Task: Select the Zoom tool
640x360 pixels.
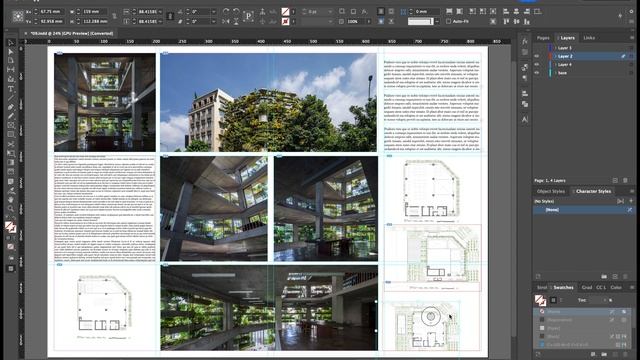Action: pyautogui.click(x=11, y=209)
